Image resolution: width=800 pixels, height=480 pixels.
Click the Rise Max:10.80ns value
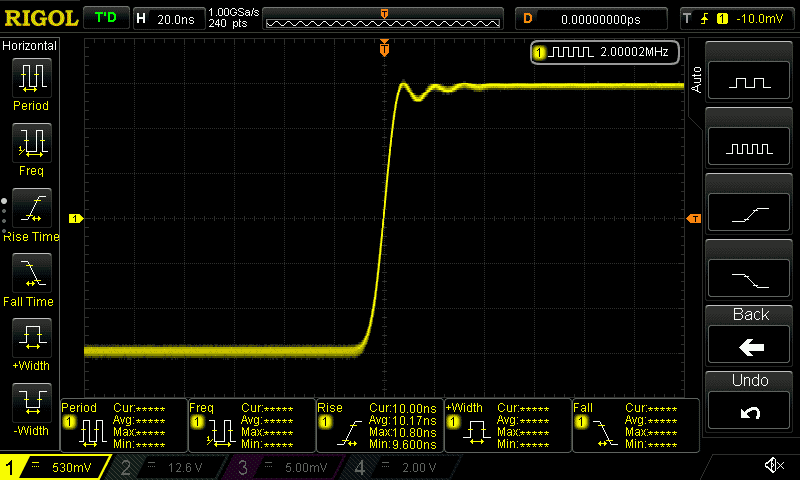click(x=403, y=433)
